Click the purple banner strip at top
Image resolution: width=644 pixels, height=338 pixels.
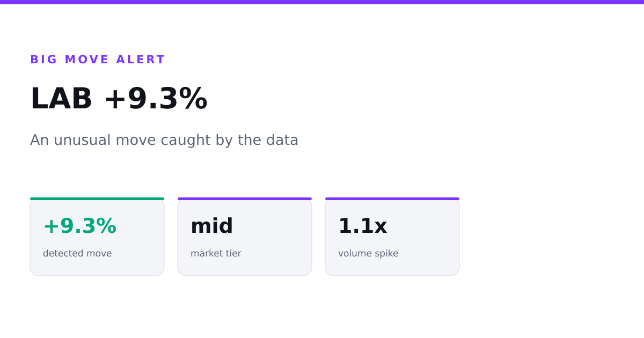(x=322, y=2)
